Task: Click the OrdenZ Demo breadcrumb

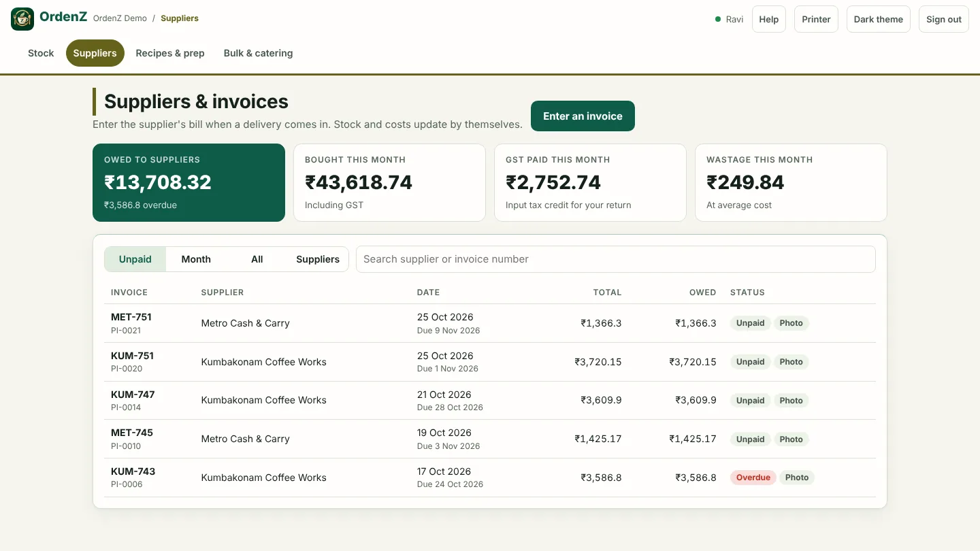Action: (x=120, y=18)
